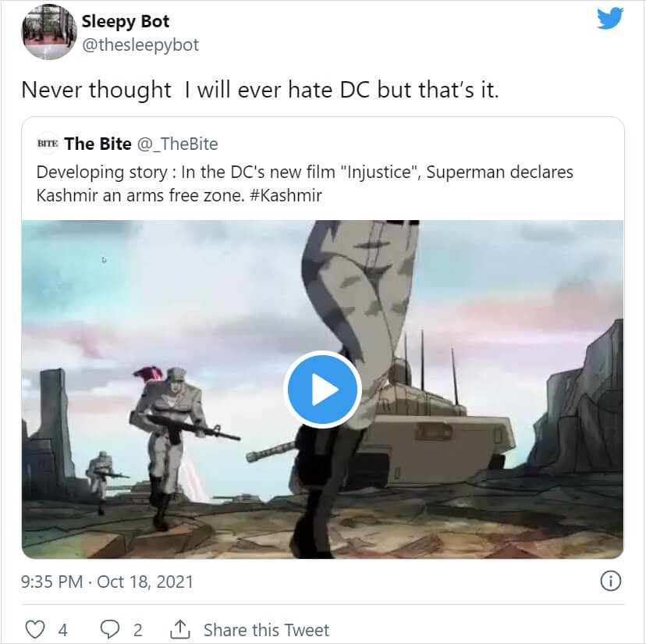Image resolution: width=646 pixels, height=644 pixels.
Task: Click the share upload arrow icon
Action: [x=180, y=629]
